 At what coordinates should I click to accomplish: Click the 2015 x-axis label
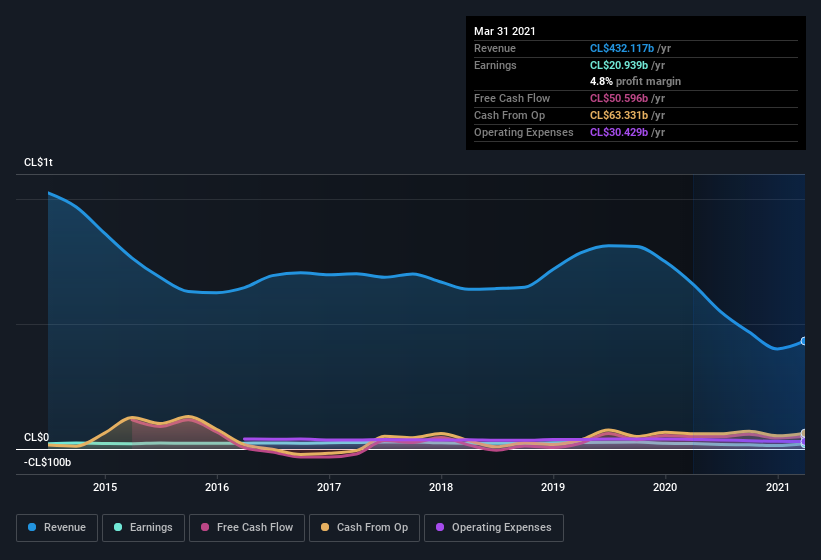click(x=105, y=487)
